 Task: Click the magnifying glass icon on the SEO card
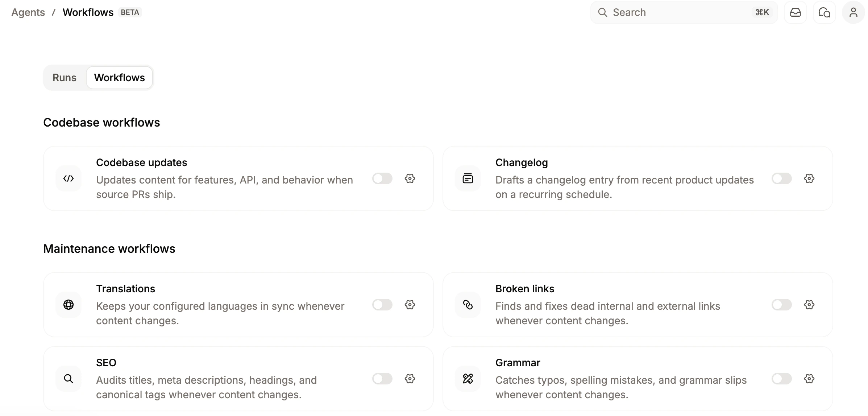point(68,379)
